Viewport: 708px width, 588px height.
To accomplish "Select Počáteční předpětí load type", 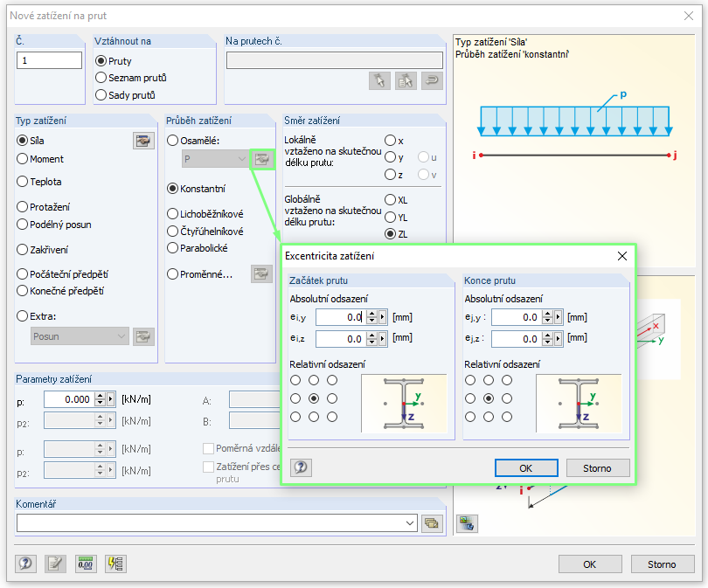I will [x=22, y=274].
